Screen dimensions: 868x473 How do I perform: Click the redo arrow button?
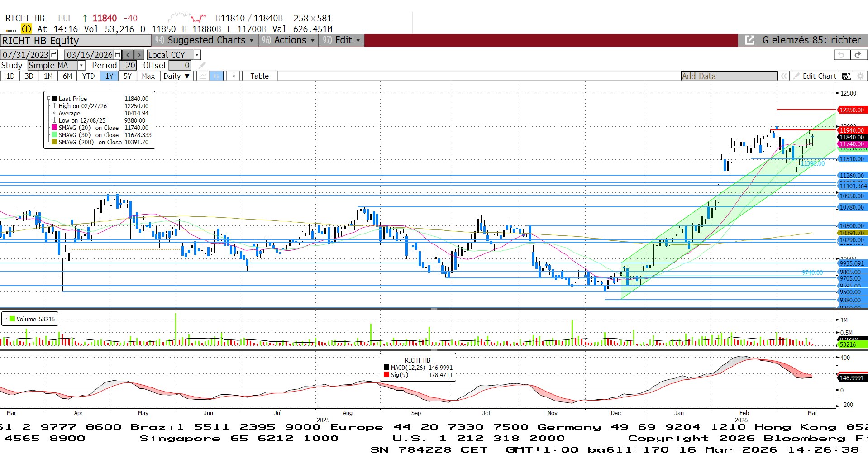[x=858, y=55]
